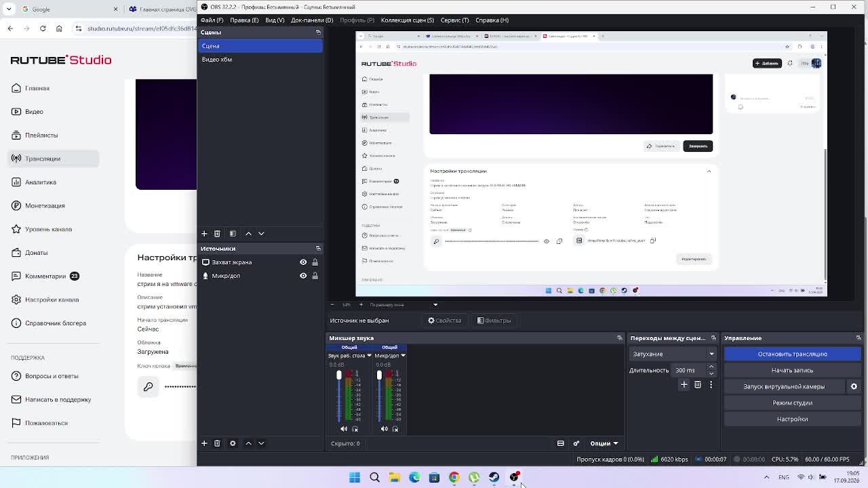Image resolution: width=868 pixels, height=488 pixels.
Task: Undock the Переходы между сценами panel
Action: click(x=713, y=338)
